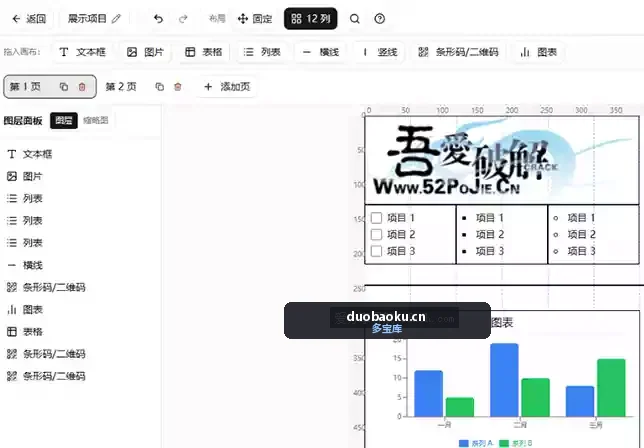Switch to the 第 1 页 tab
The width and height of the screenshot is (644, 448).
(x=25, y=87)
